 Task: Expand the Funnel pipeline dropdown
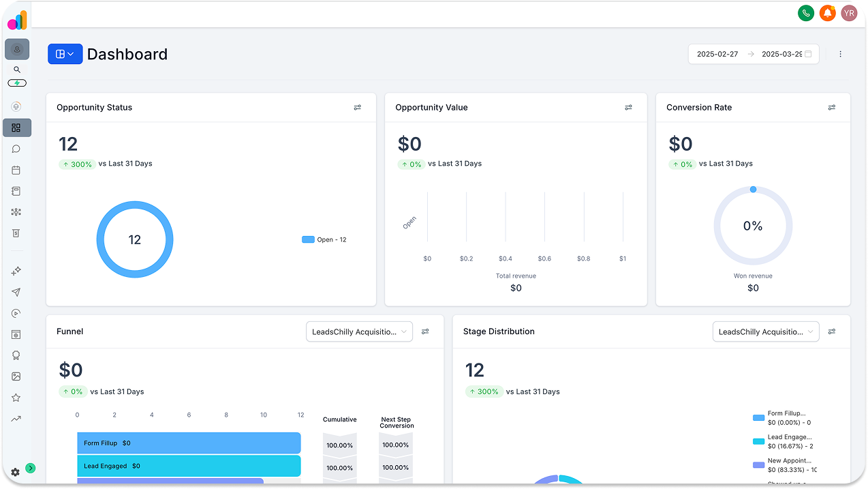click(360, 331)
